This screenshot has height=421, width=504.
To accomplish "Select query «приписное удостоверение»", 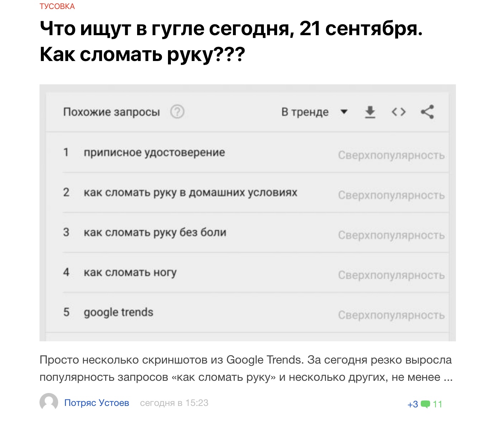I will coord(154,153).
